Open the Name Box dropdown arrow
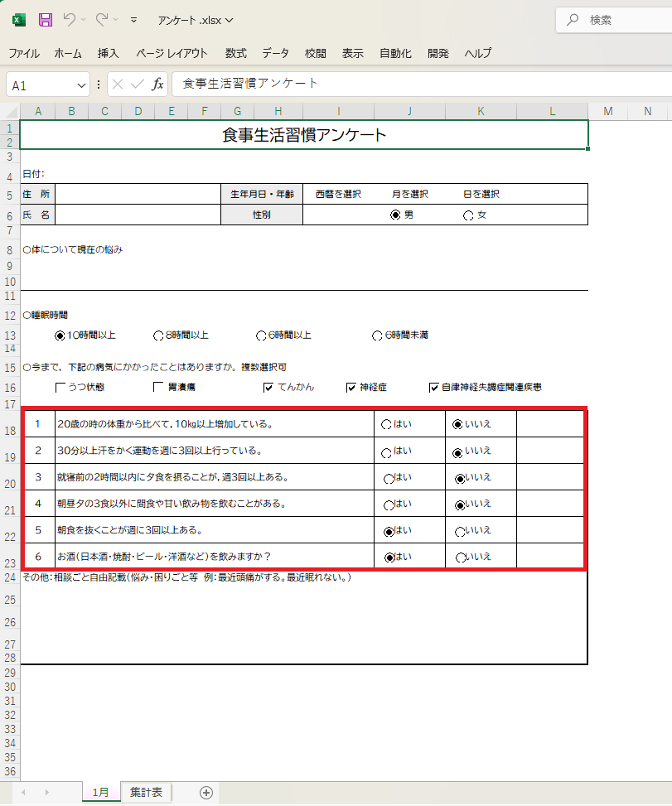The width and height of the screenshot is (672, 806). point(82,85)
